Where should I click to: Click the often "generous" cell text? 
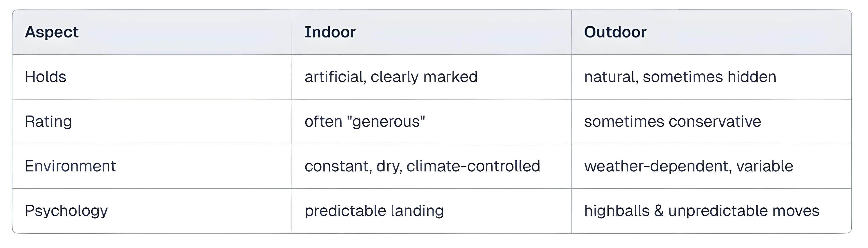pyautogui.click(x=364, y=121)
